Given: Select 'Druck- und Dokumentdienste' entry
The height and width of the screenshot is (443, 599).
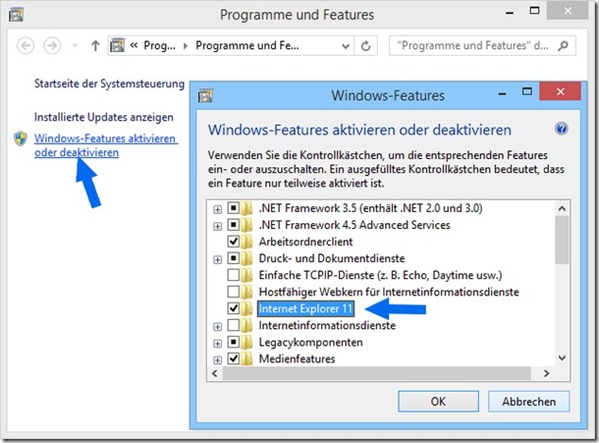Looking at the screenshot, I should tap(332, 259).
